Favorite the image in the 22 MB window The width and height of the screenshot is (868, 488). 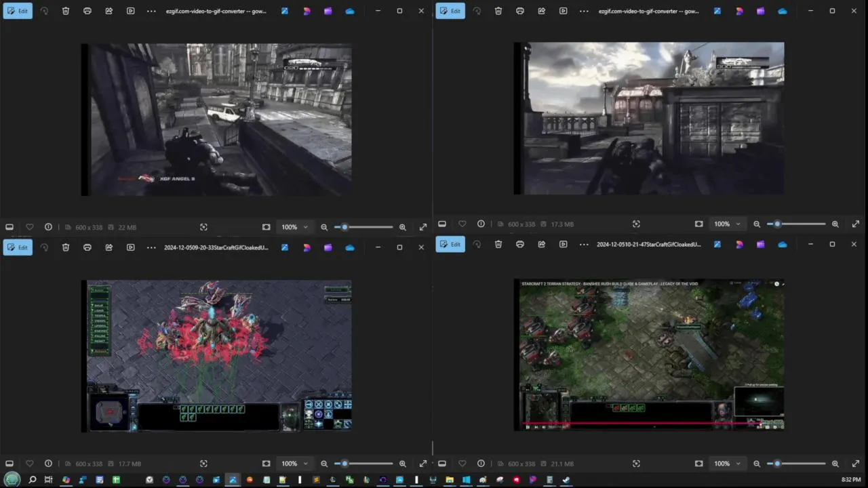pyautogui.click(x=29, y=227)
